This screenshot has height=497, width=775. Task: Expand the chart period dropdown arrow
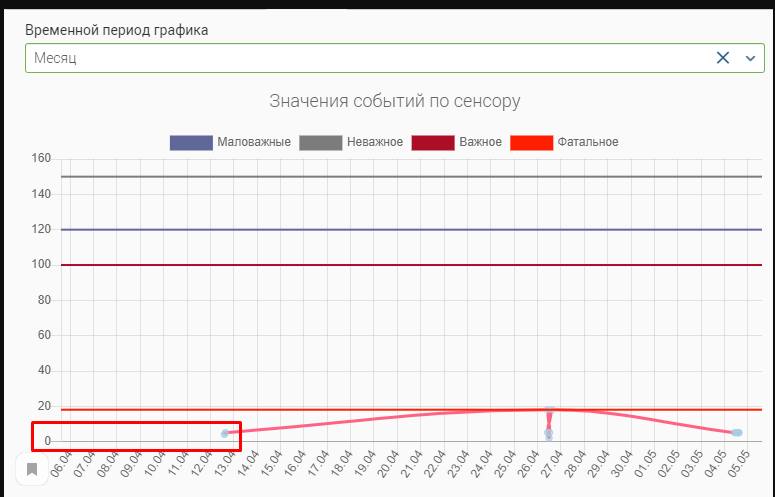(x=750, y=58)
